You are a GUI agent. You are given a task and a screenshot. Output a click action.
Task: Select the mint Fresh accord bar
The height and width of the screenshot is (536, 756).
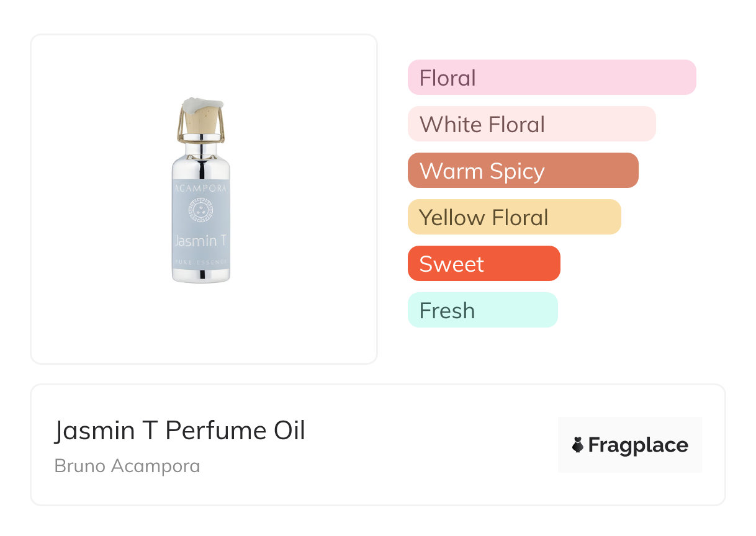482,310
